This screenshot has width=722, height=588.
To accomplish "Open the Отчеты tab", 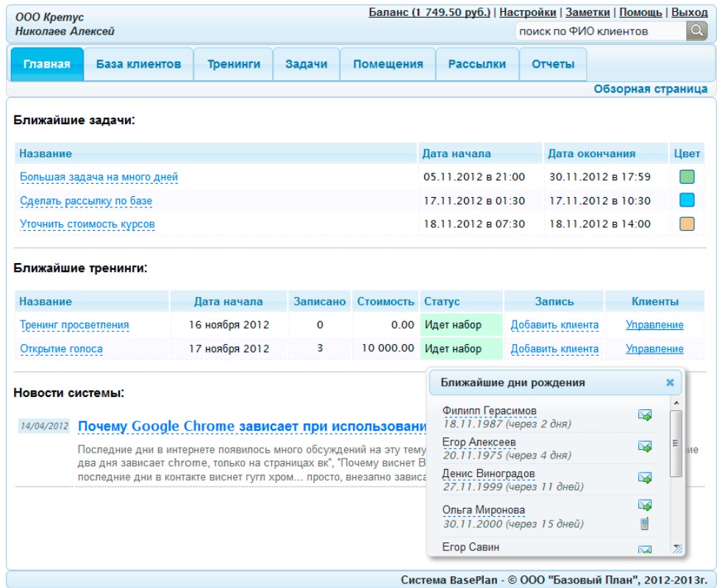I will tap(553, 64).
